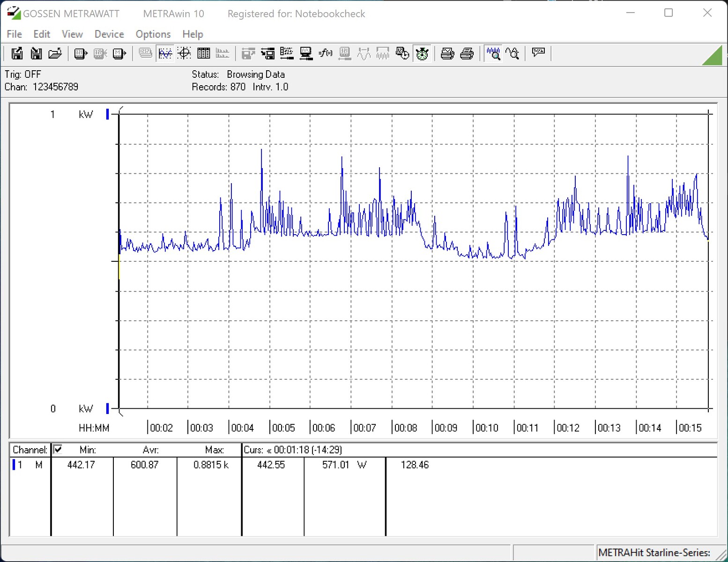Select the XY crosshair plot view icon

click(184, 53)
